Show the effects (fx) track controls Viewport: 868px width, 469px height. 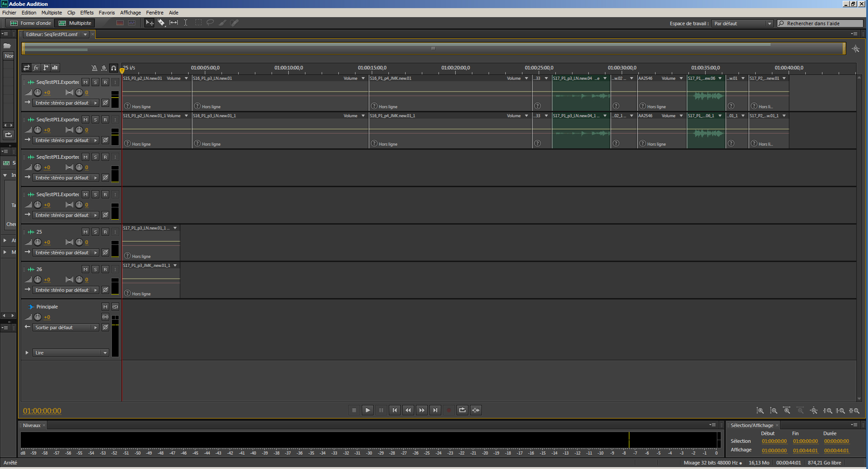coord(36,68)
